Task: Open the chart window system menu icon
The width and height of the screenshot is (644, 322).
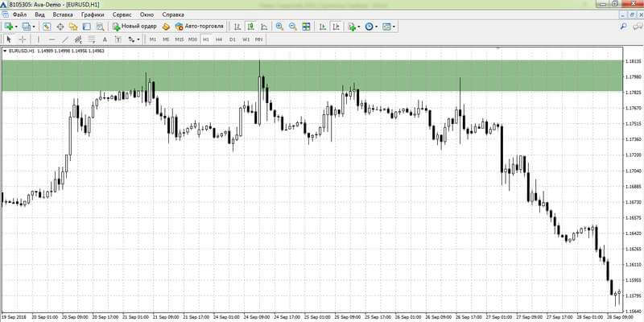Action: click(x=6, y=14)
